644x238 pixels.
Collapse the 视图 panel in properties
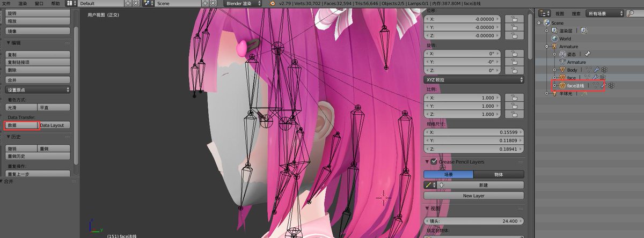(427, 209)
